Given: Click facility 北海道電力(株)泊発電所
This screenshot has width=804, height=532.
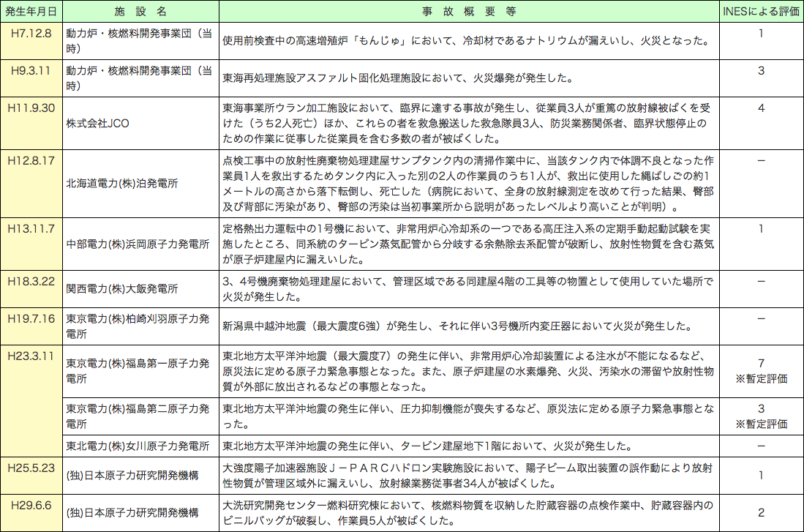Looking at the screenshot, I should pyautogui.click(x=122, y=183).
